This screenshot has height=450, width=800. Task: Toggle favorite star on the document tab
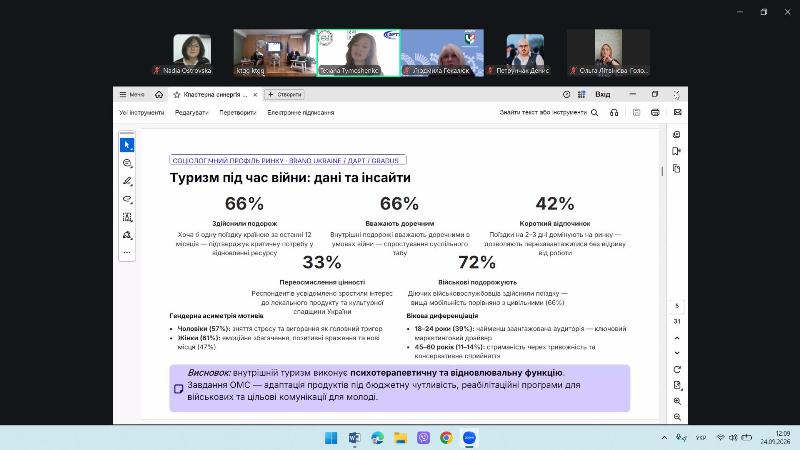(177, 95)
